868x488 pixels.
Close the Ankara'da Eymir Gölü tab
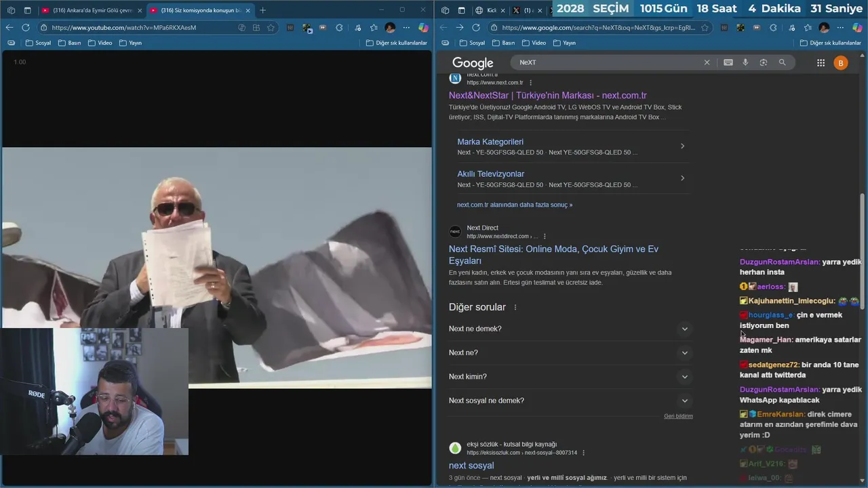click(x=140, y=10)
